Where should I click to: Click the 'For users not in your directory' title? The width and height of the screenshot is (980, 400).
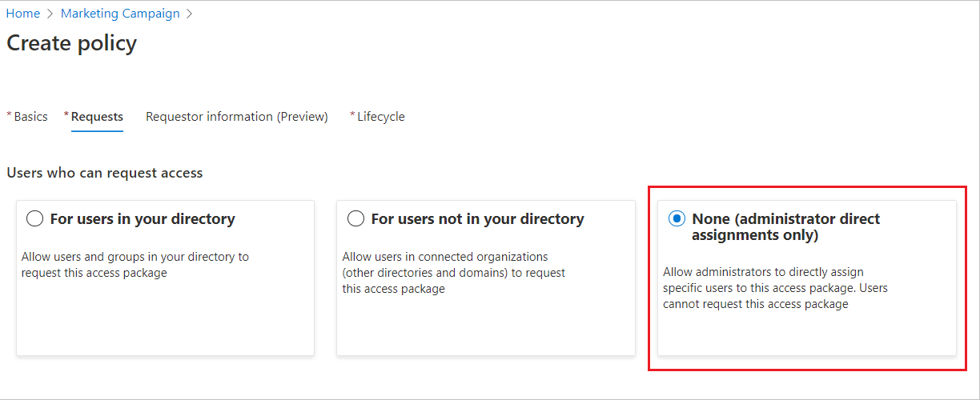(478, 219)
